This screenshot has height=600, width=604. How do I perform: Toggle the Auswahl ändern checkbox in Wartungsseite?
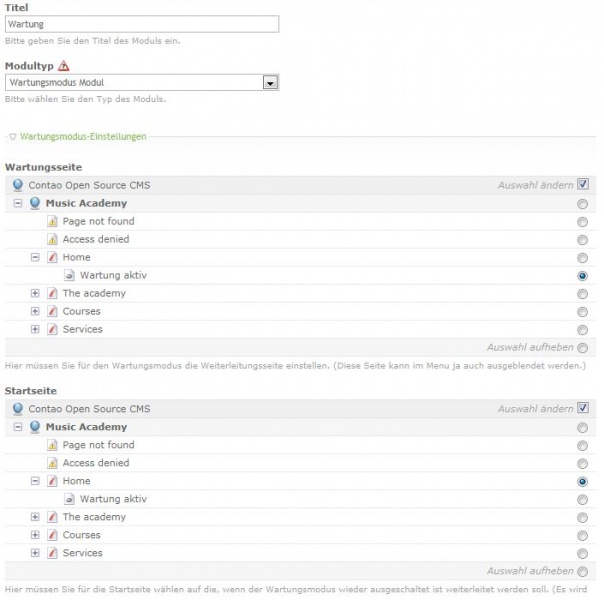coord(582,185)
